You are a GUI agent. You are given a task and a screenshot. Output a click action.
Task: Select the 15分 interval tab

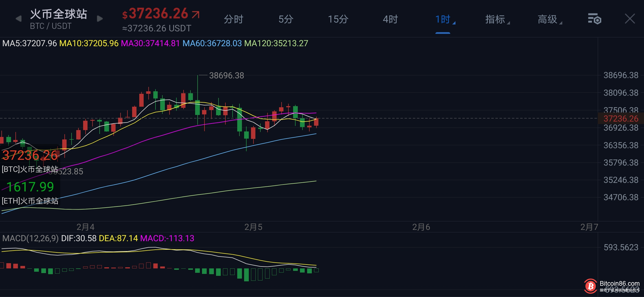point(338,19)
